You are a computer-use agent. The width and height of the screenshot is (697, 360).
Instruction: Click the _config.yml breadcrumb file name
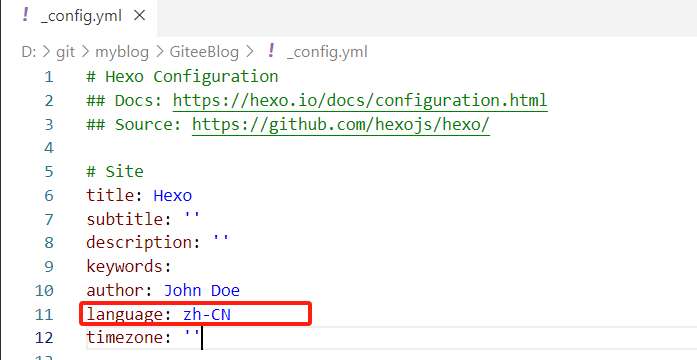pos(327,52)
